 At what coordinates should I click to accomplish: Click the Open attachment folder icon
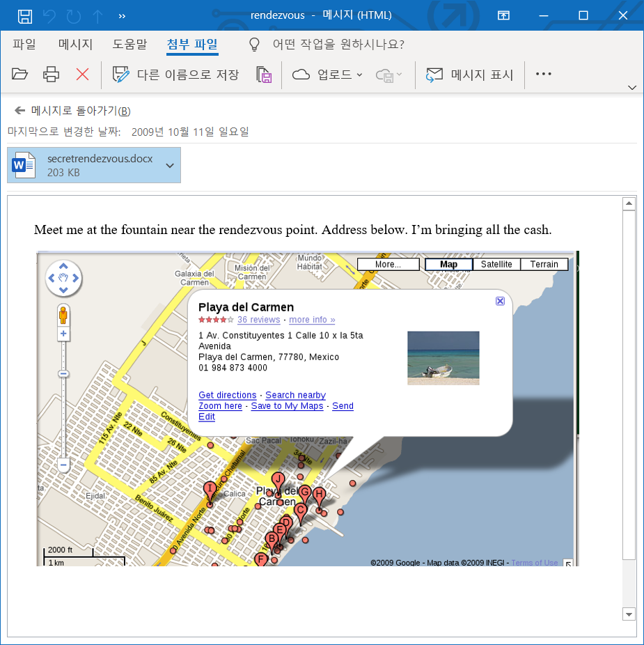pyautogui.click(x=19, y=74)
